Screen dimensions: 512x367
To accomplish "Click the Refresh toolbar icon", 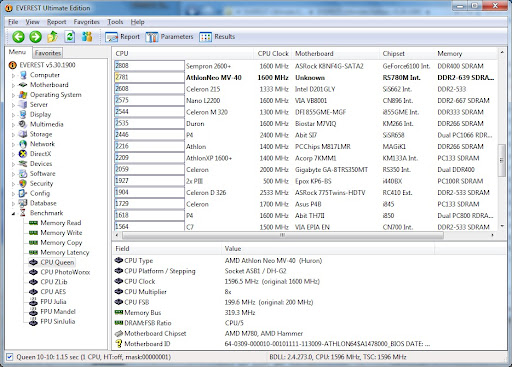I will click(69, 37).
